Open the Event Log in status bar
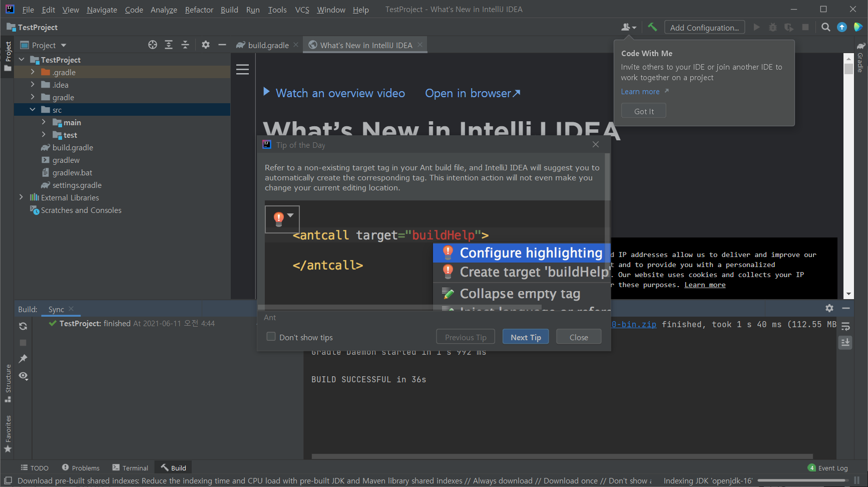Viewport: 868px width, 487px height. coord(827,468)
